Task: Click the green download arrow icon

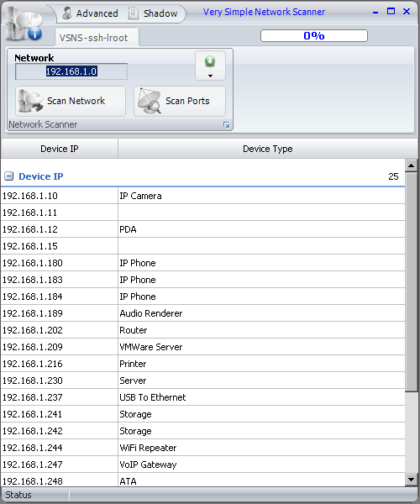Action: 210,61
